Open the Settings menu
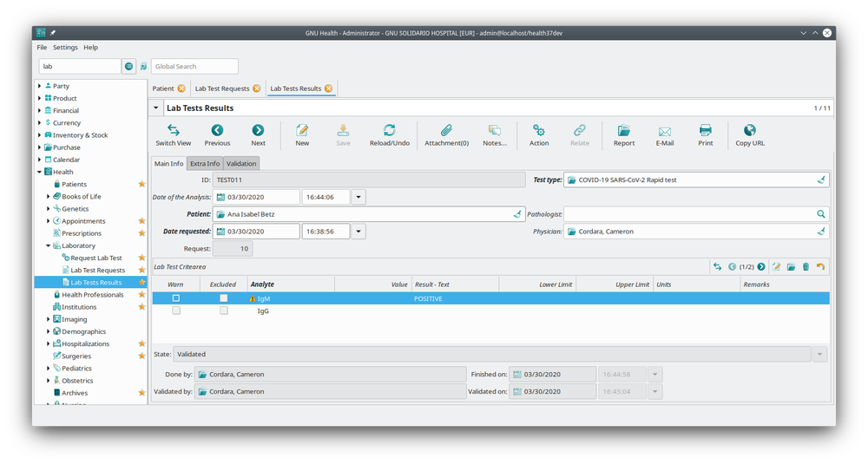 tap(65, 48)
